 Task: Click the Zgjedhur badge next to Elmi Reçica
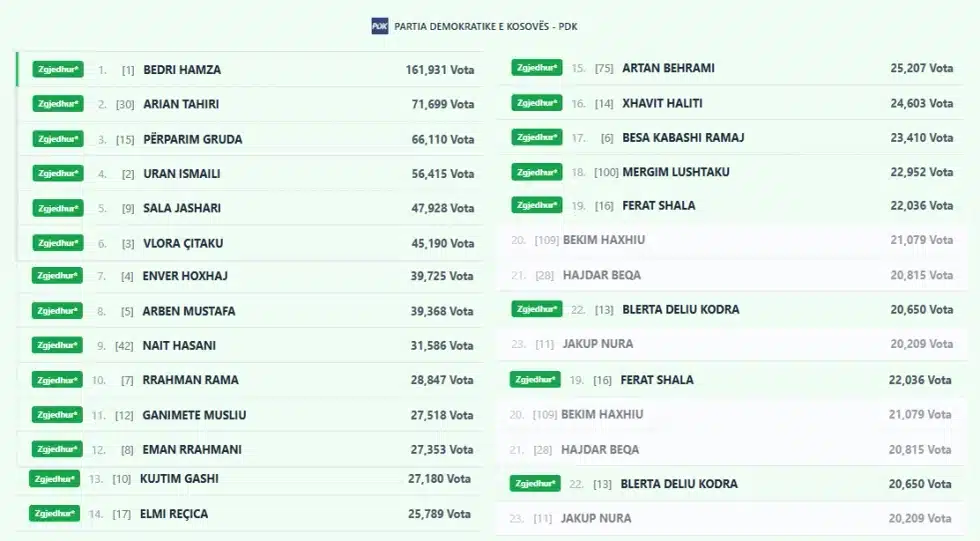coord(54,514)
